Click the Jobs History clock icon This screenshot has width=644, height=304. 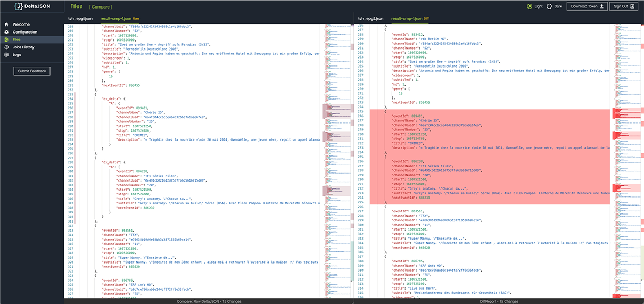coord(6,47)
